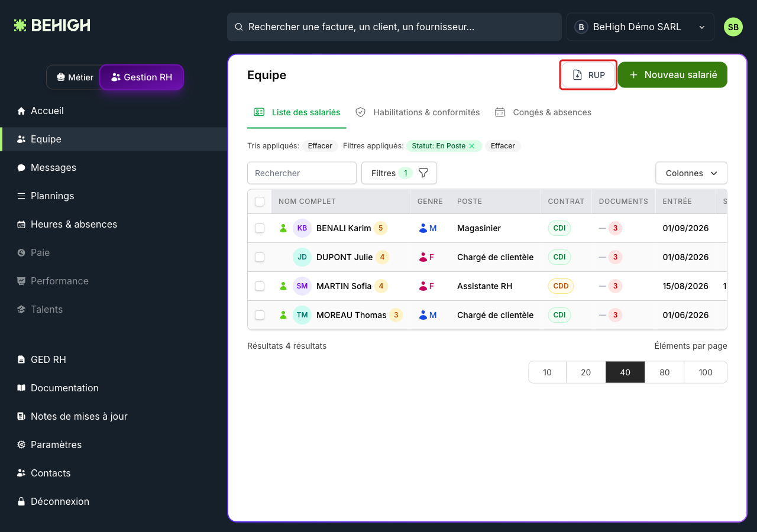Viewport: 757px width, 532px height.
Task: Focus the top global search bar
Action: (394, 27)
